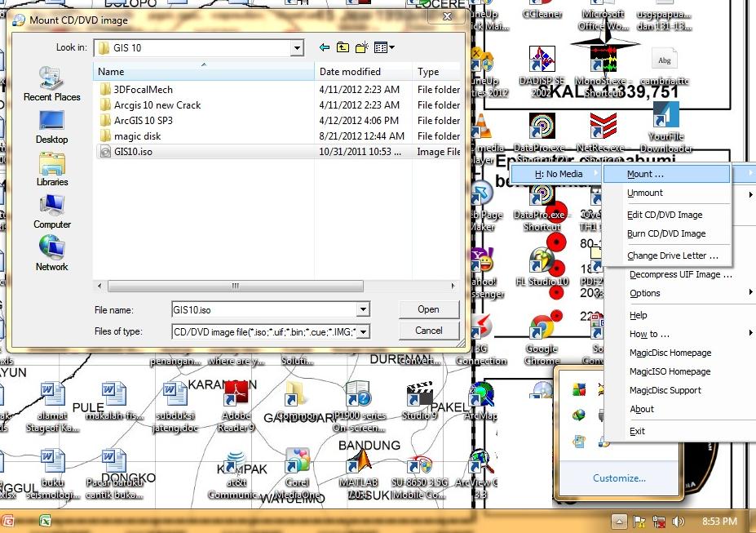Show hidden tray icons arrow
Screen dimensions: 756x533
tap(619, 522)
